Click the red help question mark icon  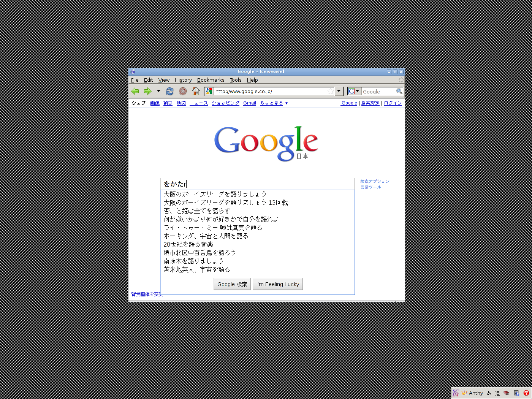(x=526, y=393)
